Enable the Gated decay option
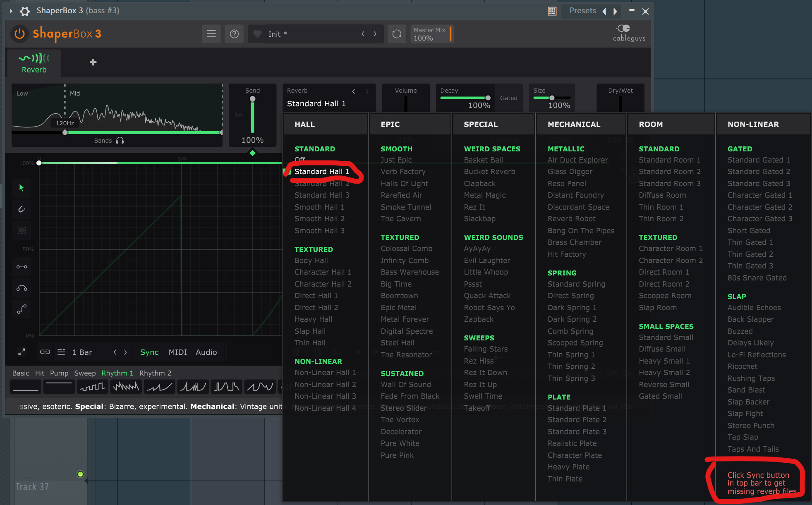812x505 pixels. (x=508, y=98)
